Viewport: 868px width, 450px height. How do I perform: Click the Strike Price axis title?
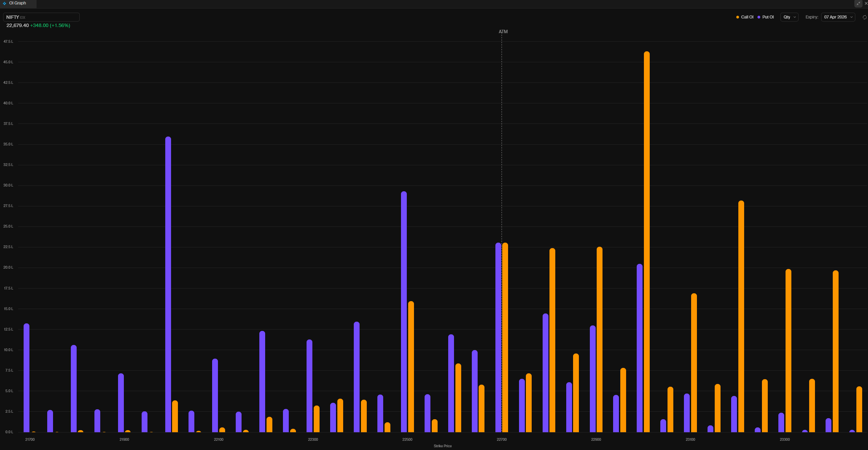[442, 446]
